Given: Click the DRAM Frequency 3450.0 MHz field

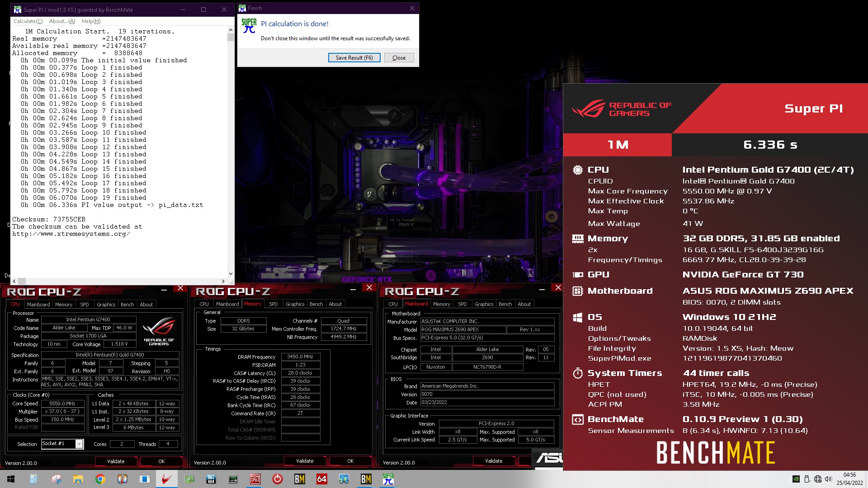Looking at the screenshot, I should (x=300, y=357).
